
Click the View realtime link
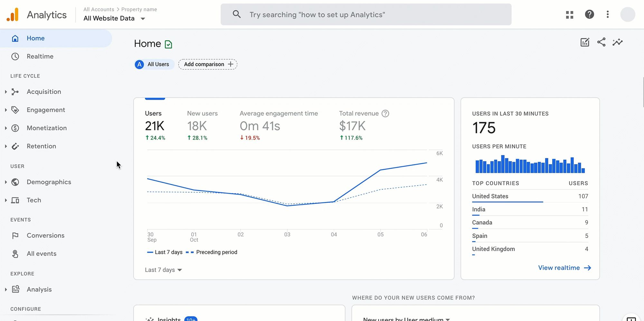[x=564, y=268]
